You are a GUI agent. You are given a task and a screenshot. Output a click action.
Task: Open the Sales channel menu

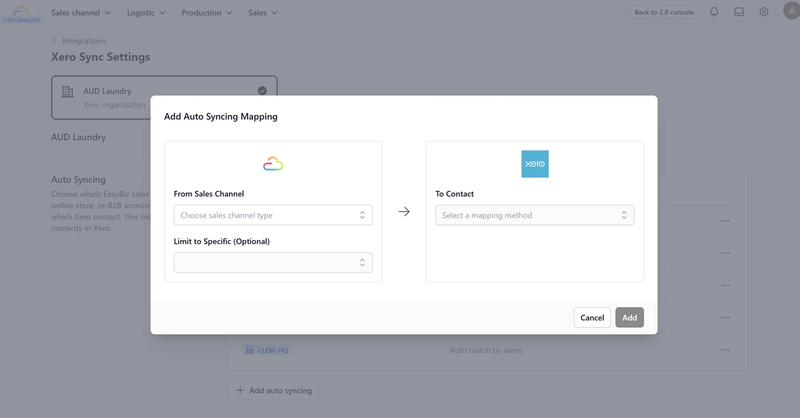click(81, 13)
